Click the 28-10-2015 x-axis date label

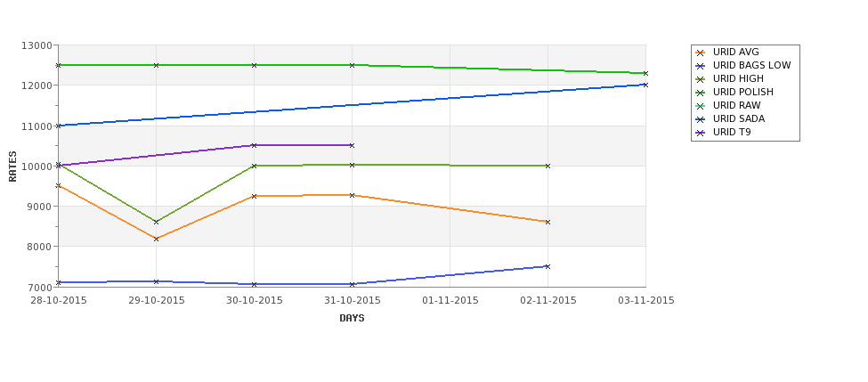point(59,301)
